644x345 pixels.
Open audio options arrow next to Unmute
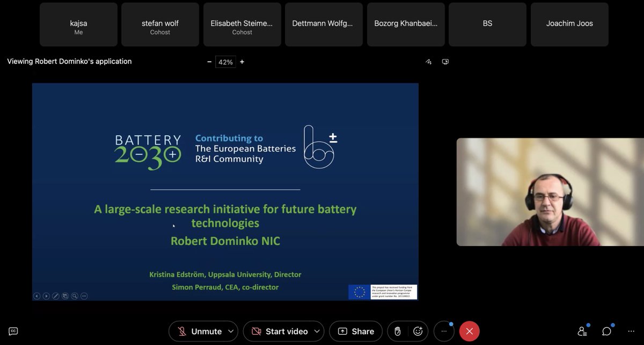231,332
